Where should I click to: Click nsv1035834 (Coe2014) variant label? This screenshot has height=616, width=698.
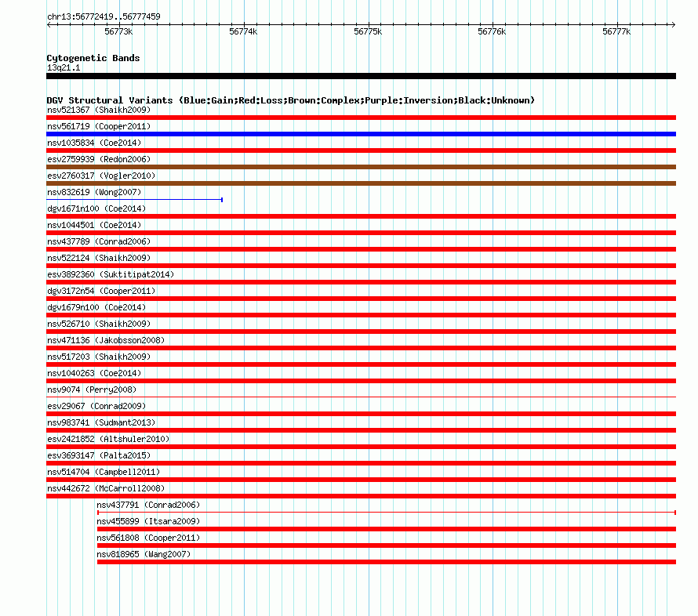[94, 143]
